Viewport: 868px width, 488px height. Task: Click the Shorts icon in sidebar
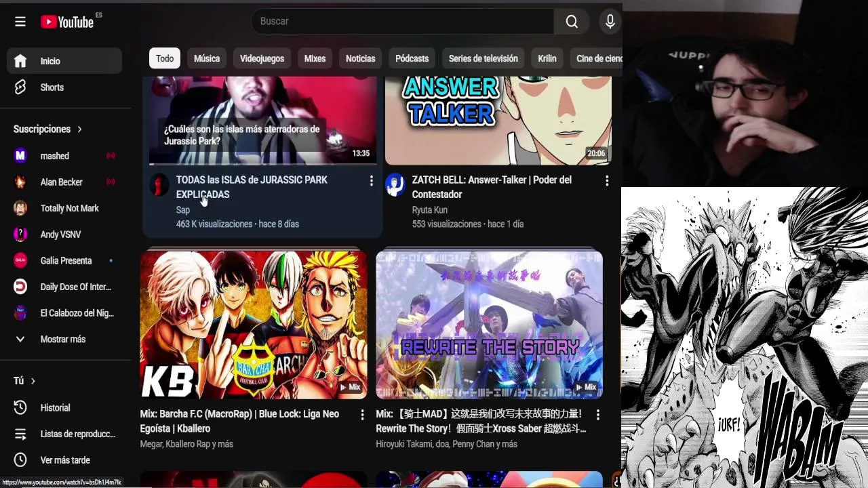[20, 87]
